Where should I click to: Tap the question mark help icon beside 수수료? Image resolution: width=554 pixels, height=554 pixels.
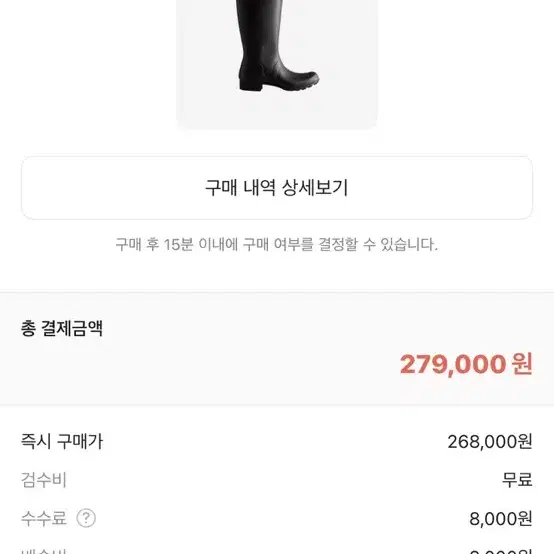click(x=86, y=518)
